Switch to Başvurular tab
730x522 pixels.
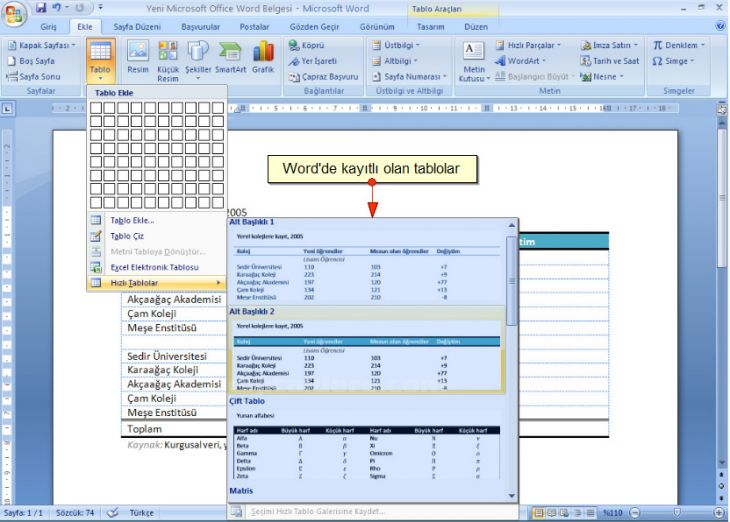point(201,27)
